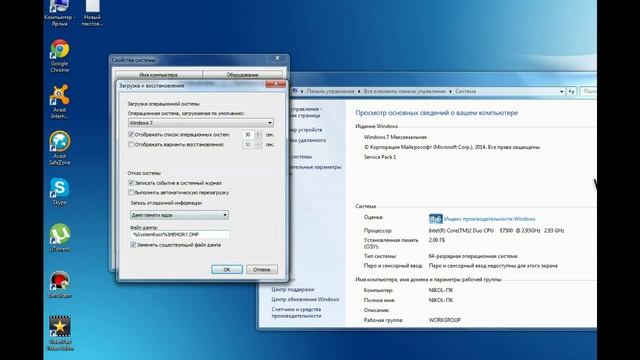Click the Windows Experience Index score badge
Screen dimensions: 640x360
click(436, 219)
